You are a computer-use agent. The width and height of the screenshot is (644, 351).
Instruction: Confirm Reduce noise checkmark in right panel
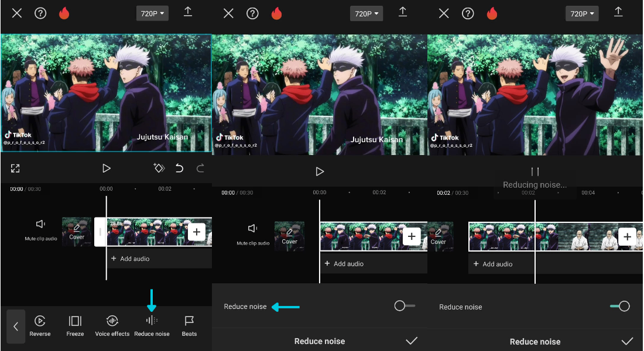(627, 341)
